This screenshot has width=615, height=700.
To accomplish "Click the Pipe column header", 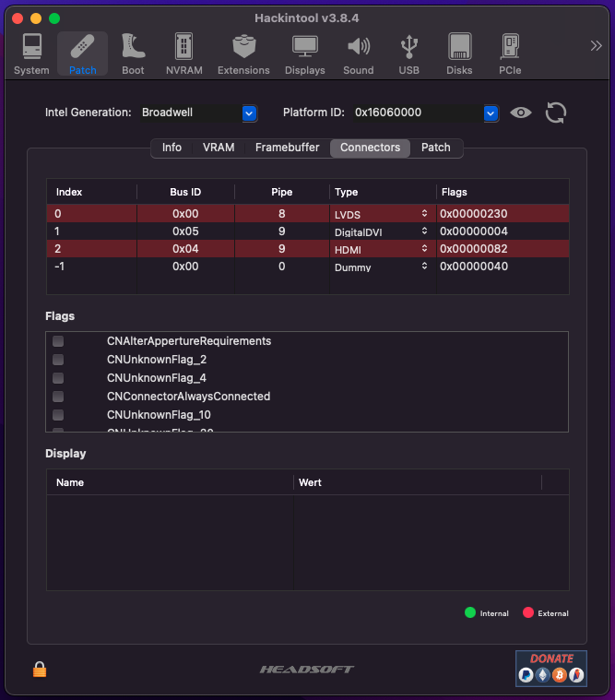I will [x=282, y=192].
